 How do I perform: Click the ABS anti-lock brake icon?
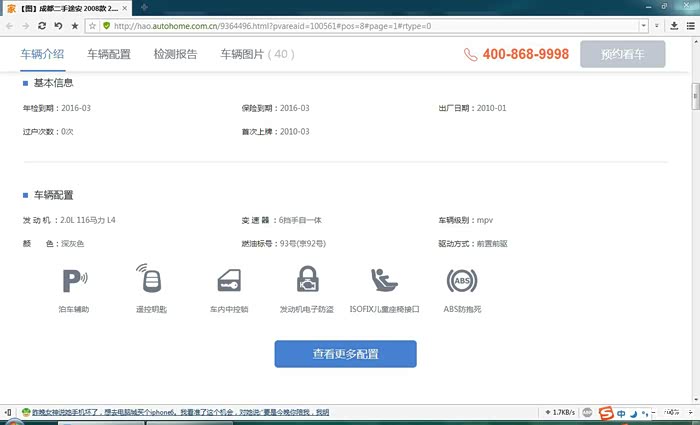point(462,281)
